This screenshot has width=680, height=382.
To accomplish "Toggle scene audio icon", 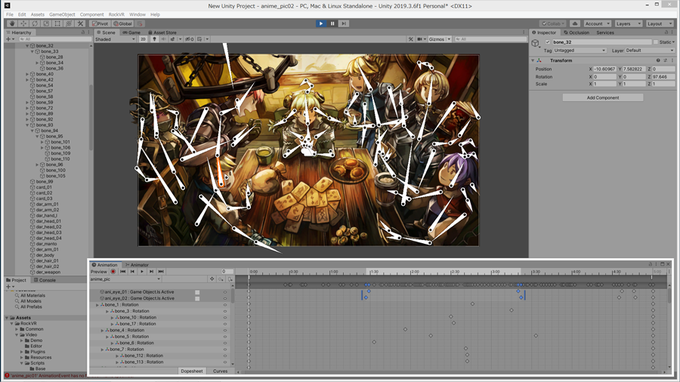I will coord(163,39).
